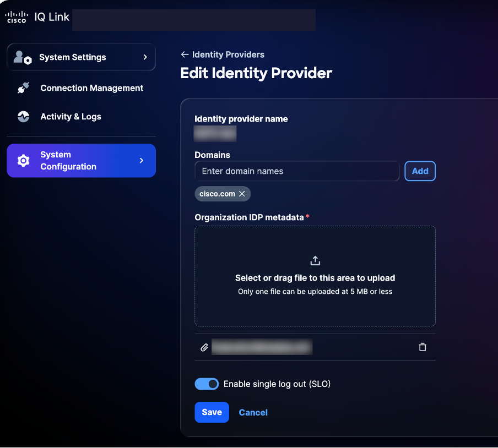Click Select or drag file upload text
The image size is (498, 448).
[315, 278]
